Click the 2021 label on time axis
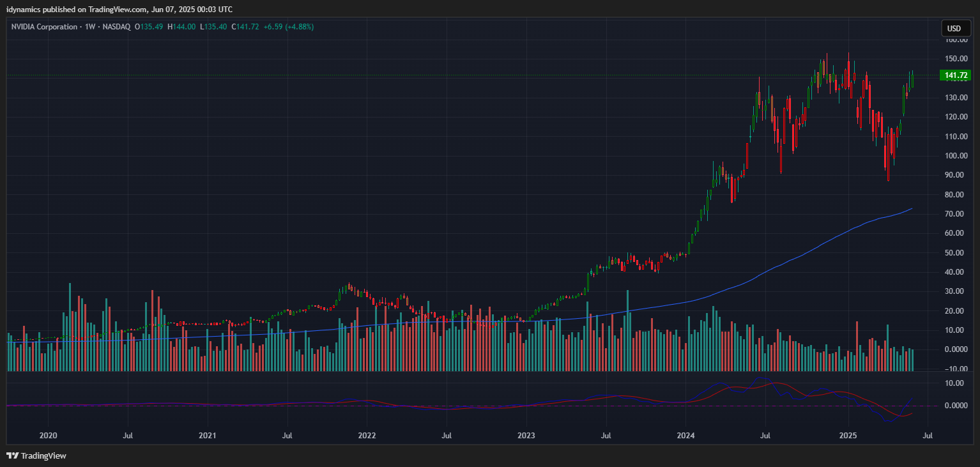The image size is (980, 467). click(x=208, y=436)
